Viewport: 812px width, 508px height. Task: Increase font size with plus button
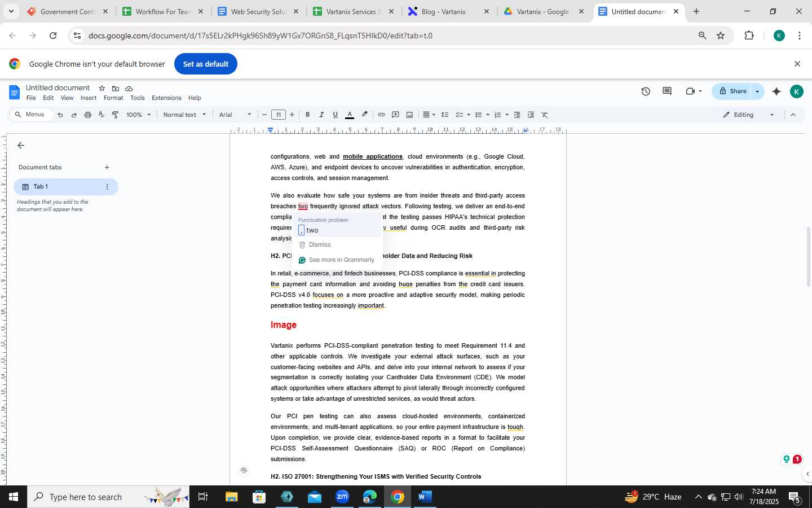(292, 115)
